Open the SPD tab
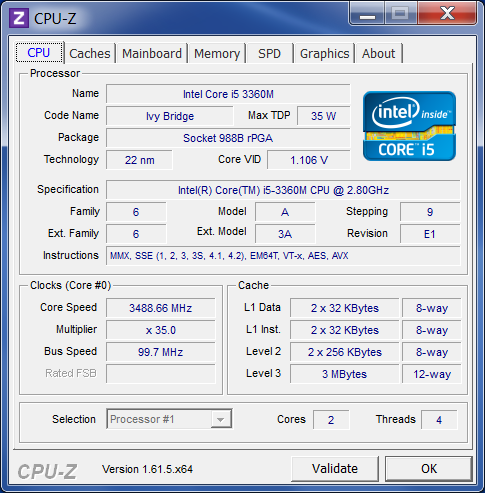The width and height of the screenshot is (485, 493). (270, 53)
